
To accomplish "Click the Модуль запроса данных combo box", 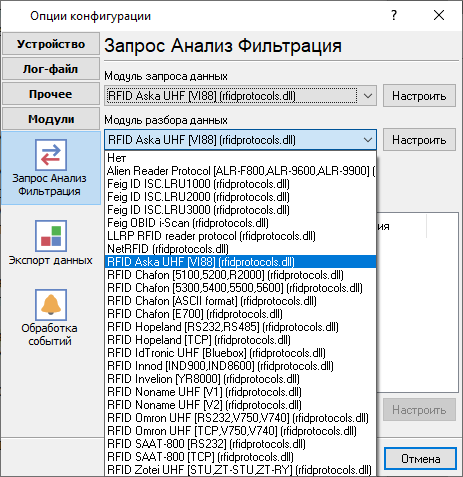I will point(240,96).
